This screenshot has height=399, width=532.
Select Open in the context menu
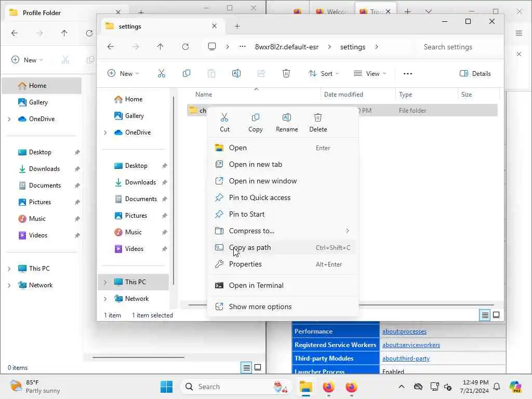click(x=283, y=148)
